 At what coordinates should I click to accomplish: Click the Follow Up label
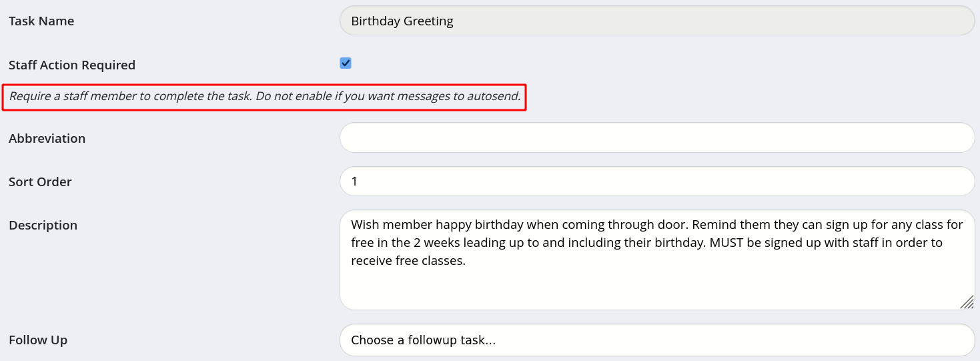[x=38, y=340]
